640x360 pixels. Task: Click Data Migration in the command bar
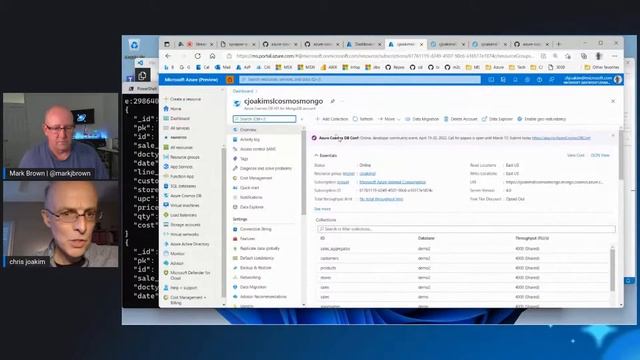(422, 119)
